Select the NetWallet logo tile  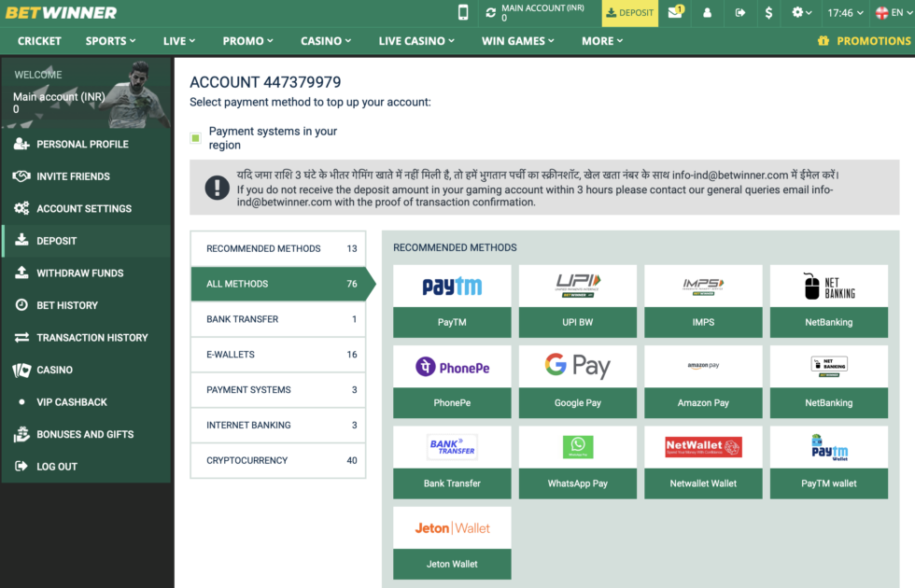tap(703, 447)
